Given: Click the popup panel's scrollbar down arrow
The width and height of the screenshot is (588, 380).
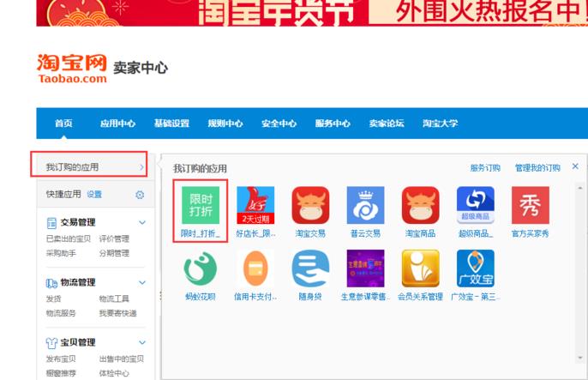Looking at the screenshot, I should point(580,359).
